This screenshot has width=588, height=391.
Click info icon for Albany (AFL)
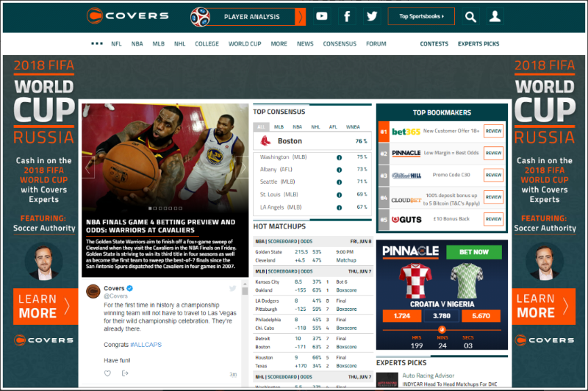339,170
